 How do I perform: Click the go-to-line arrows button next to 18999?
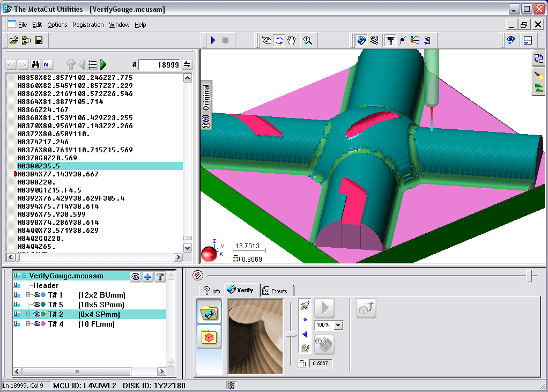coord(187,65)
